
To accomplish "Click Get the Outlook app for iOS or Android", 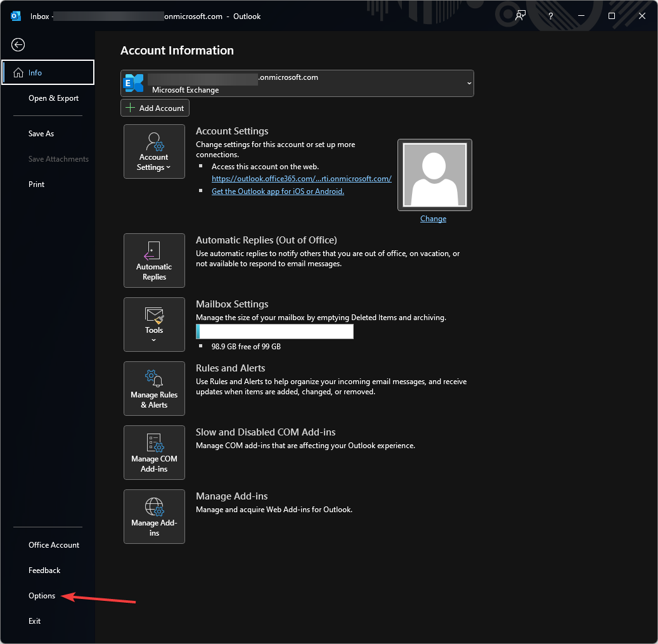I will 278,191.
